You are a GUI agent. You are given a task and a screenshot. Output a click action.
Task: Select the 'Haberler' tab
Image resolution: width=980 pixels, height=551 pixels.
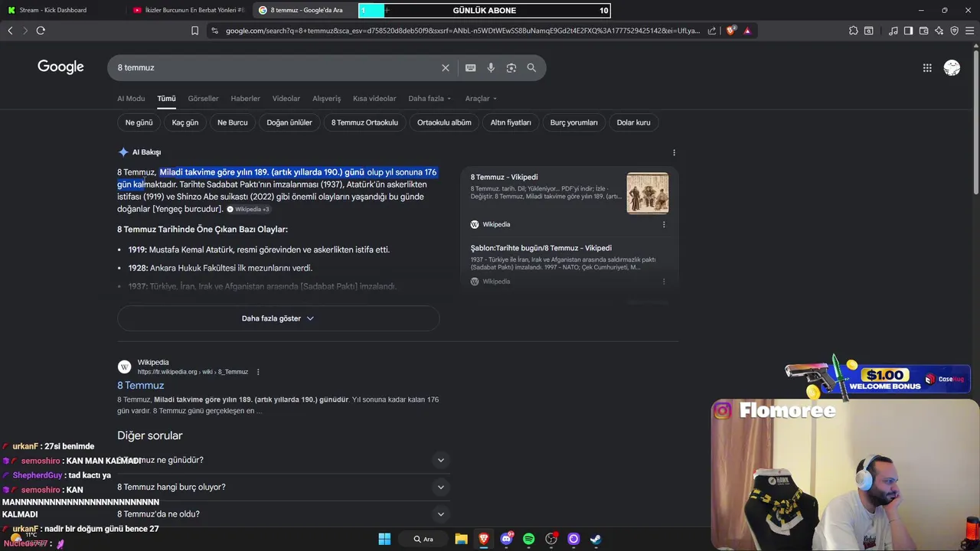[246, 98]
